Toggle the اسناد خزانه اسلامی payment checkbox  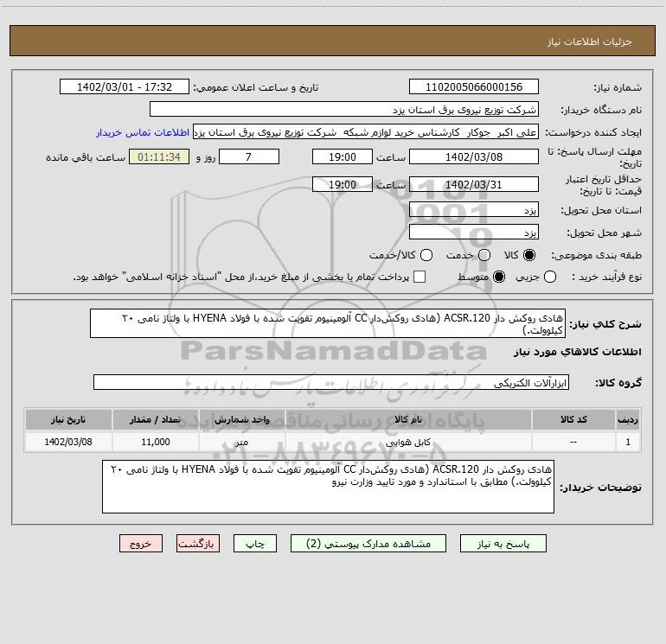click(x=419, y=277)
